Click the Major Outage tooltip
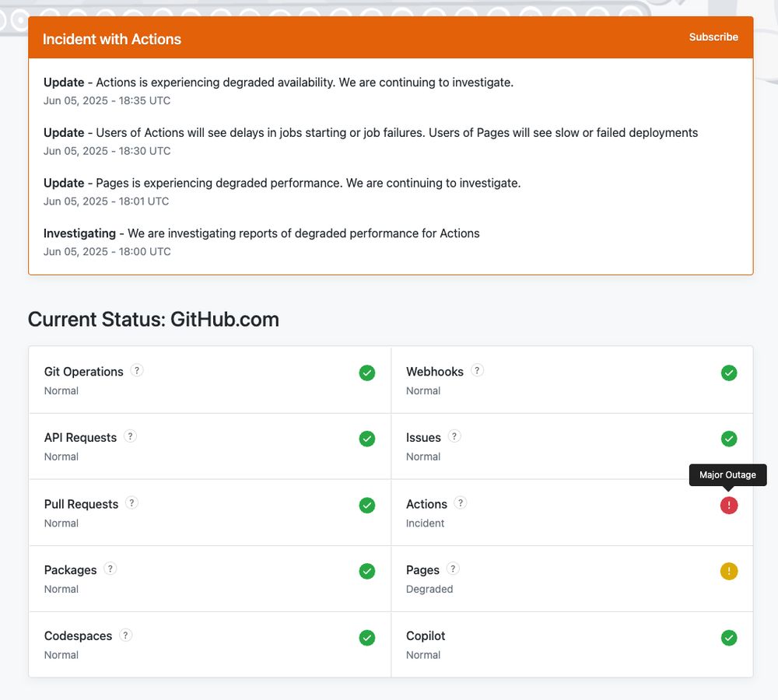The height and width of the screenshot is (700, 778). [x=728, y=474]
